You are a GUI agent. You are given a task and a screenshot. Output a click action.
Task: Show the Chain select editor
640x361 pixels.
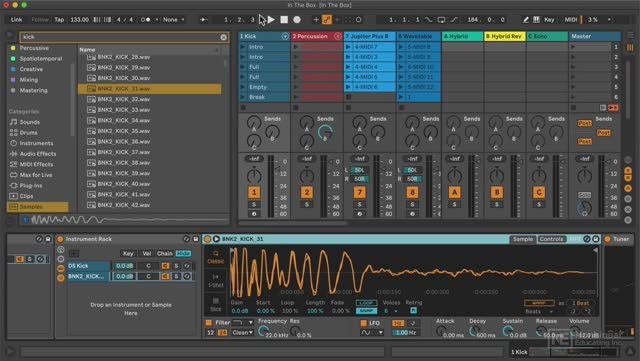click(x=164, y=254)
